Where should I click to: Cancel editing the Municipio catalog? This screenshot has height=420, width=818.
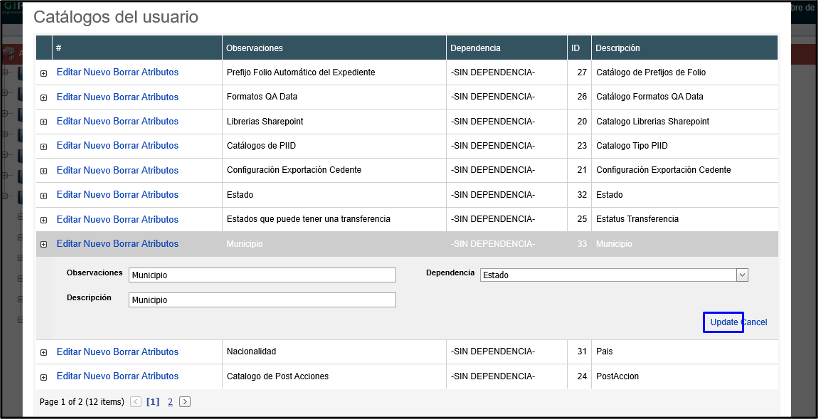pos(754,322)
